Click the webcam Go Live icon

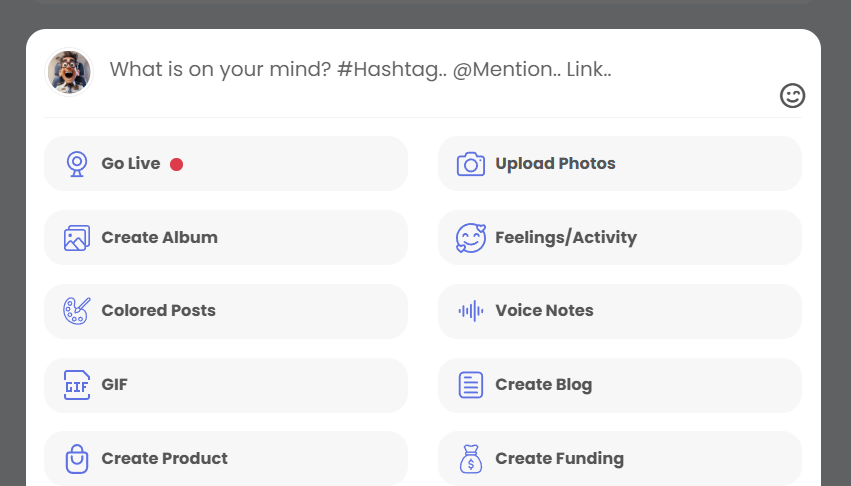pyautogui.click(x=77, y=164)
